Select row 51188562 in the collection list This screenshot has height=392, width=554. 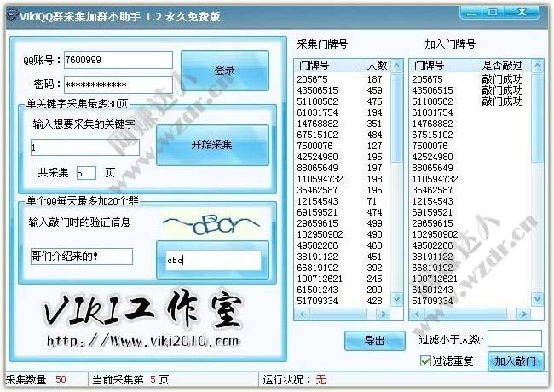coord(343,101)
